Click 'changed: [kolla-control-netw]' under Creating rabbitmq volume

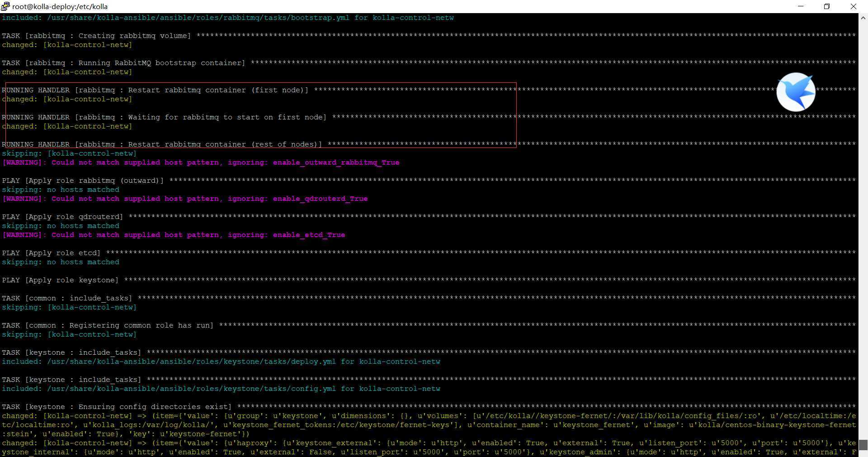pos(67,45)
